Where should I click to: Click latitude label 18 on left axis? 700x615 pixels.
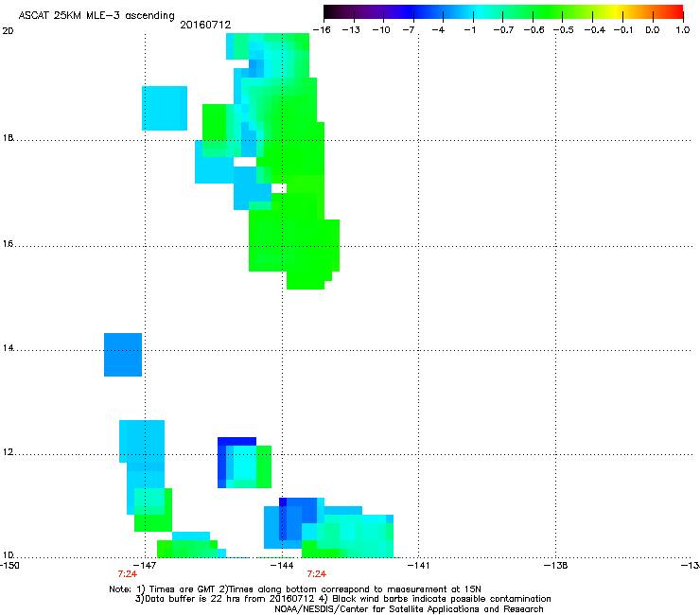[x=8, y=137]
